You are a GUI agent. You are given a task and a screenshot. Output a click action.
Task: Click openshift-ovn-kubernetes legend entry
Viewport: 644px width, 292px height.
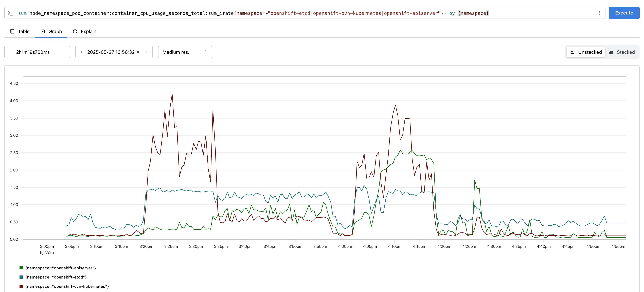(67, 286)
